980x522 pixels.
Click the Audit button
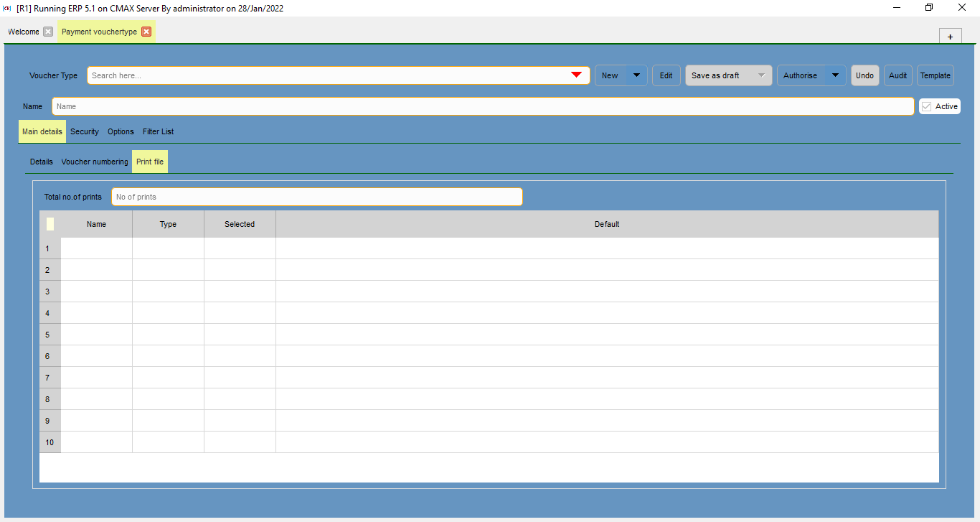(898, 75)
